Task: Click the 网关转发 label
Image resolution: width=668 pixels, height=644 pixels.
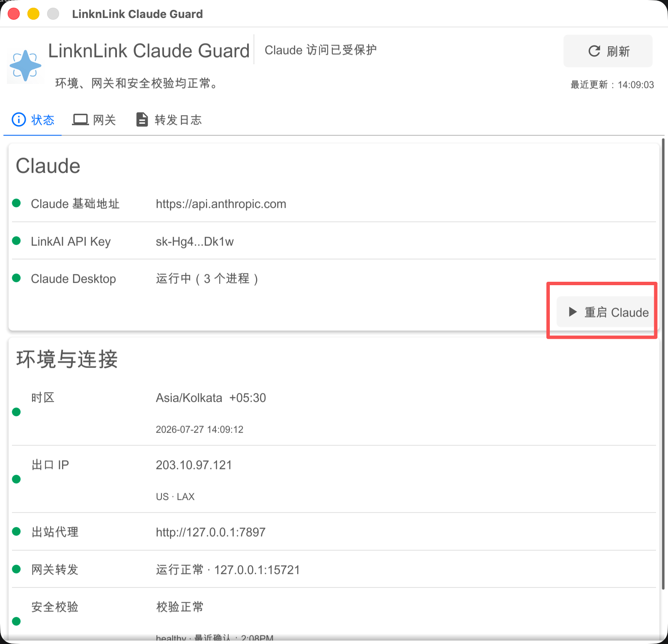Action: (55, 570)
